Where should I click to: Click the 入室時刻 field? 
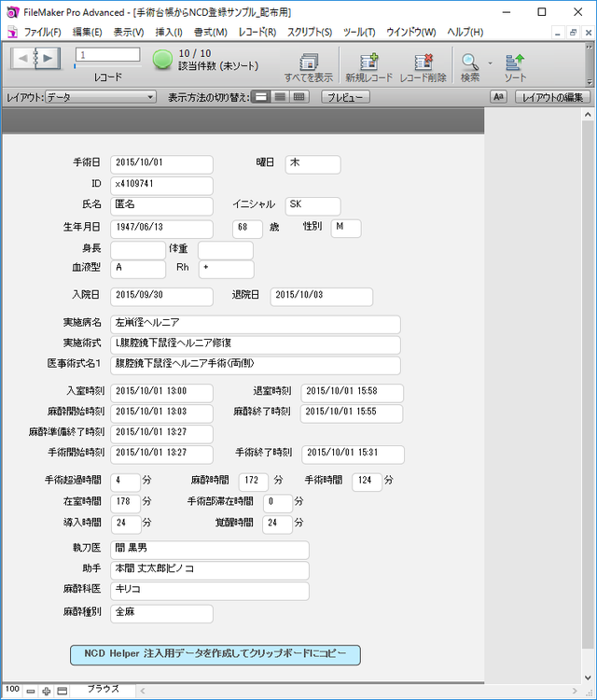[x=161, y=393]
